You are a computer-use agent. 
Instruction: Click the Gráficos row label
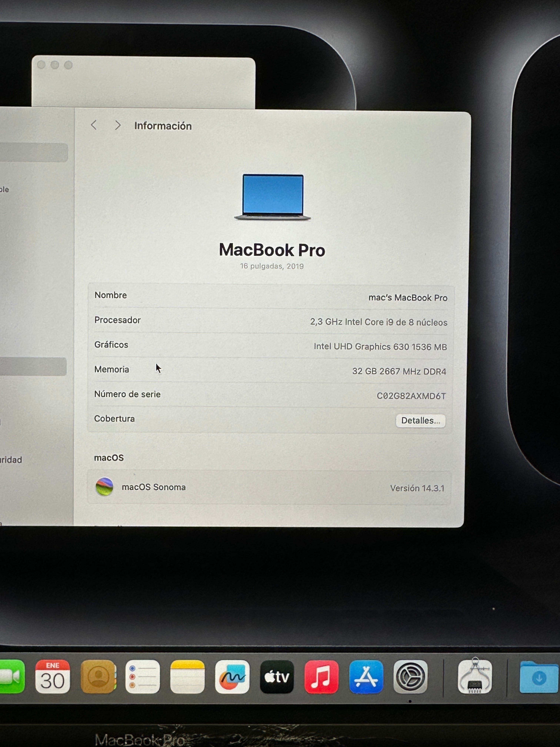coord(111,345)
